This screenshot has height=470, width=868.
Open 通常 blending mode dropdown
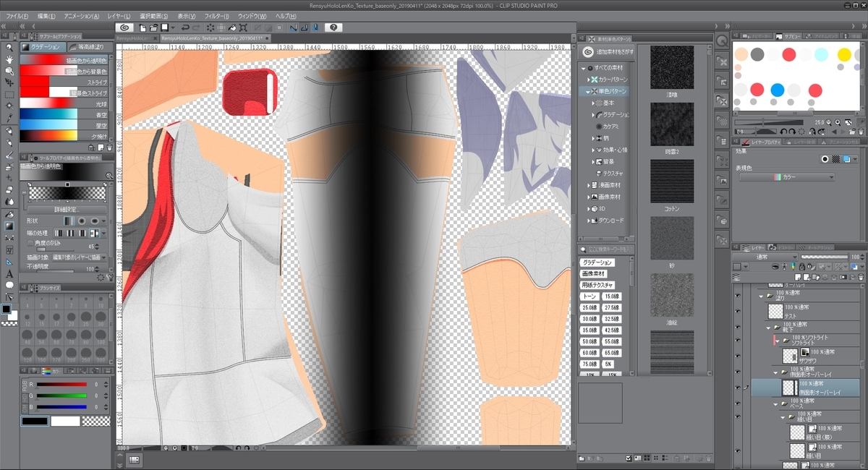[x=766, y=257]
